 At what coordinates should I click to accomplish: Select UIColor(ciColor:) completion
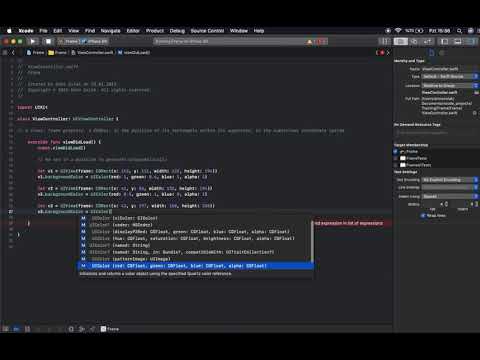point(196,218)
